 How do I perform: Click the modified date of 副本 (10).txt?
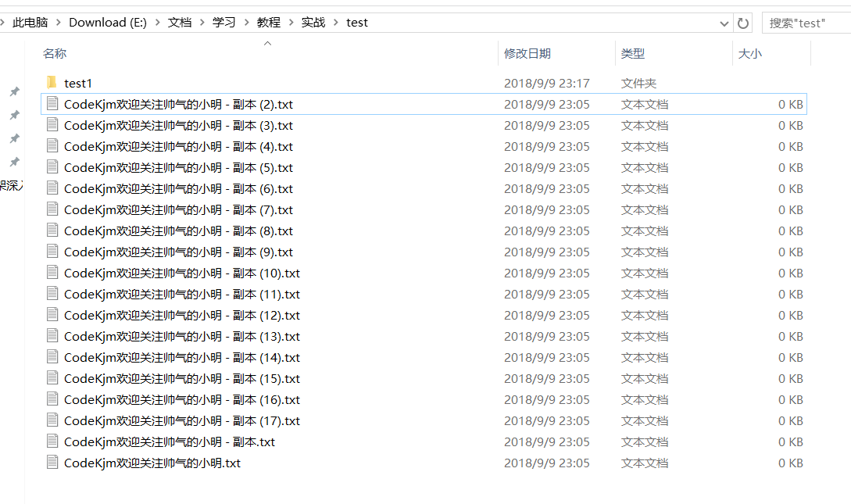546,273
